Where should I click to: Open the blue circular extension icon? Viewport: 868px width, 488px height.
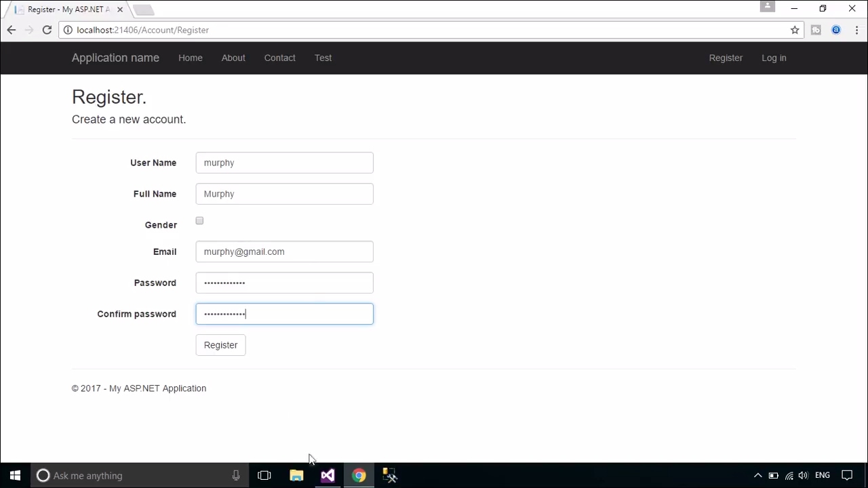click(x=836, y=30)
